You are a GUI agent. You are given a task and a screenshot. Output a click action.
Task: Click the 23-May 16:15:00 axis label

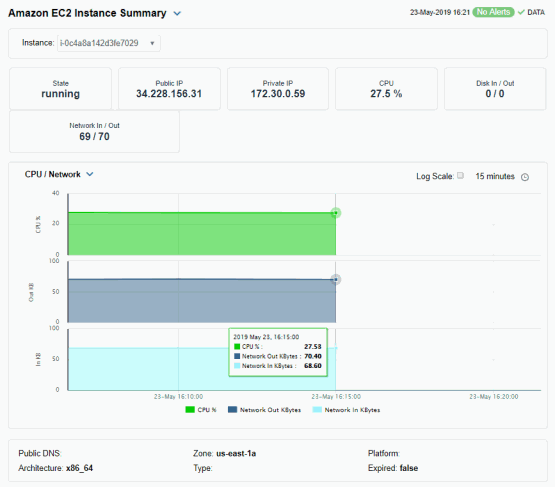(336, 397)
